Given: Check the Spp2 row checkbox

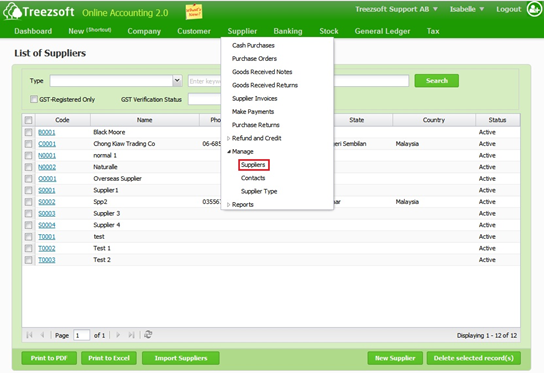Looking at the screenshot, I should point(28,202).
